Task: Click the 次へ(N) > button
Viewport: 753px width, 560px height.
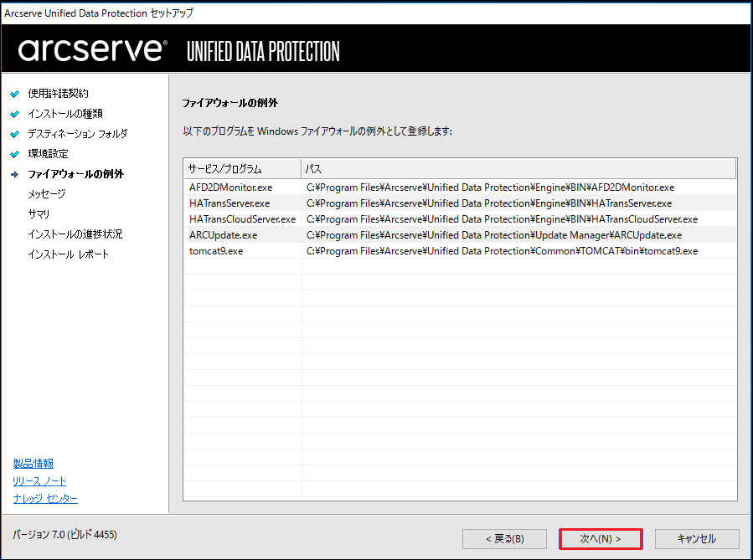Action: (x=601, y=539)
